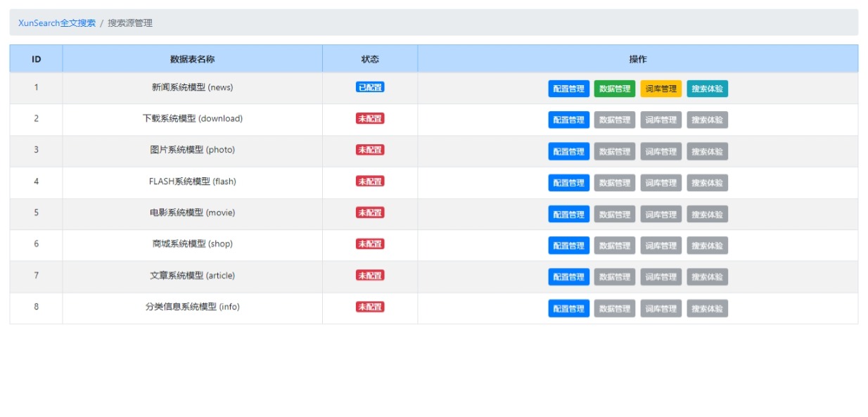This screenshot has height=417, width=868.
Task: Click 词库管理 in the shop row
Action: coord(661,245)
